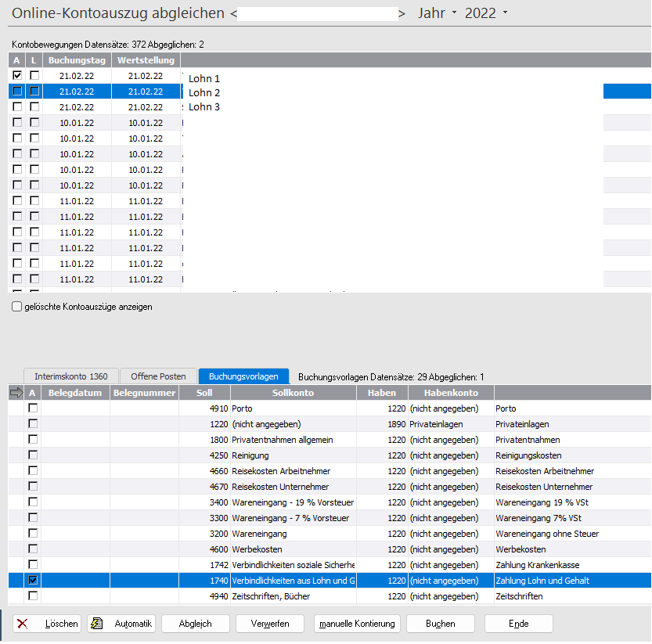
Task: Switch to the Interimskonto 1360 tab
Action: pyautogui.click(x=71, y=376)
